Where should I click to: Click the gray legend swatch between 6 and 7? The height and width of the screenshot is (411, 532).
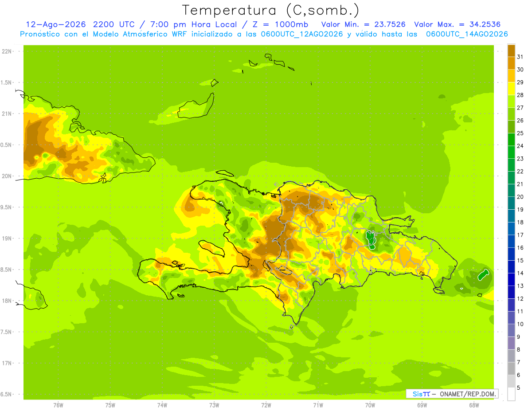pos(511,368)
